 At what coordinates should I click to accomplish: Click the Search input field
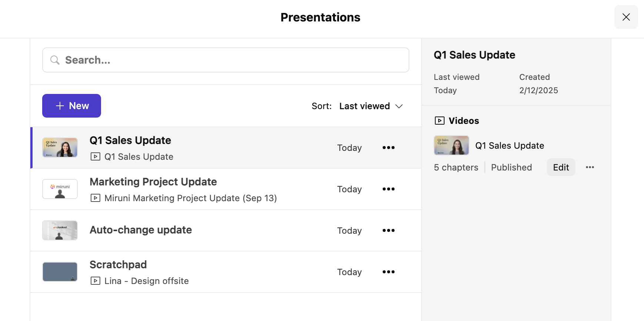point(225,60)
